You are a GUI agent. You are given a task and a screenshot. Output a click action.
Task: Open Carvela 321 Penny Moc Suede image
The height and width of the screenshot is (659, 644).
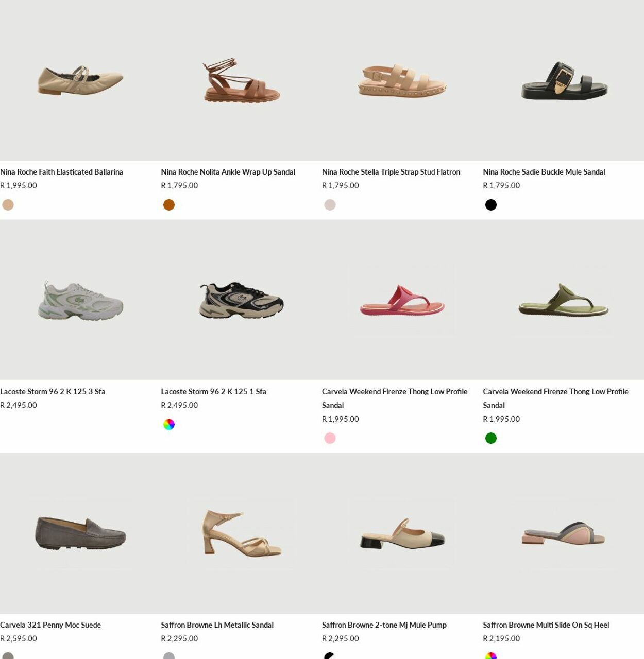coord(80,533)
